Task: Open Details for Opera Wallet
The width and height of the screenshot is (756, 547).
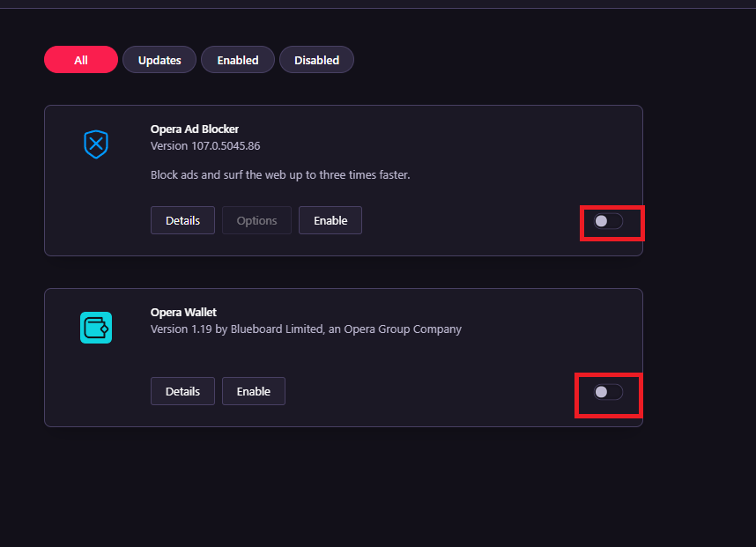Action: pos(182,391)
